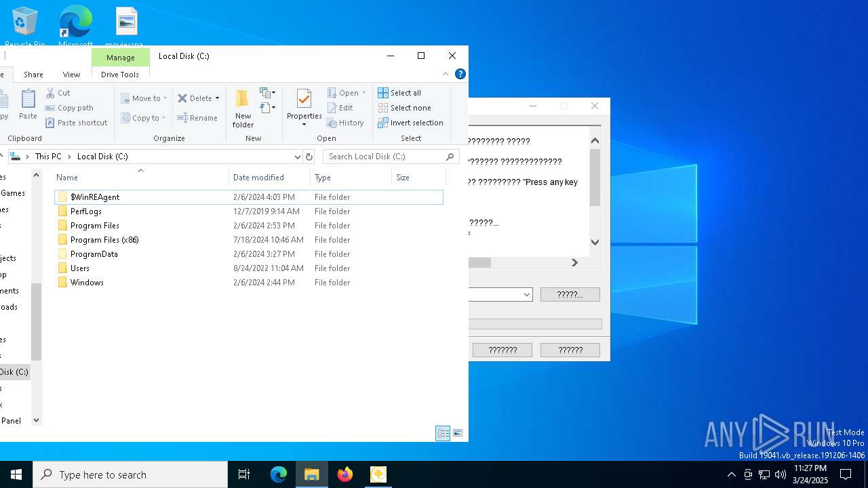Select the Drive Tools tab
Screen dimensions: 868x488
point(120,75)
